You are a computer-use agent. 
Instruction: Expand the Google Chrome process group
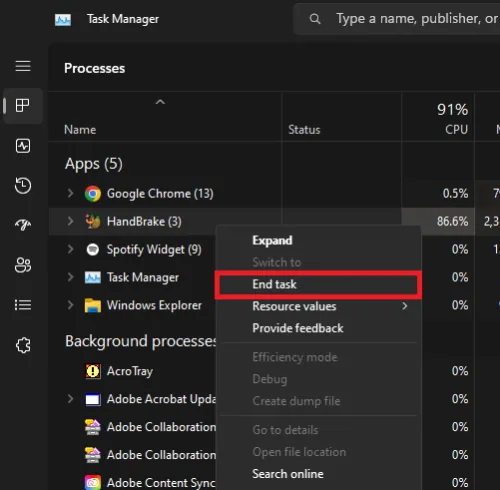70,193
